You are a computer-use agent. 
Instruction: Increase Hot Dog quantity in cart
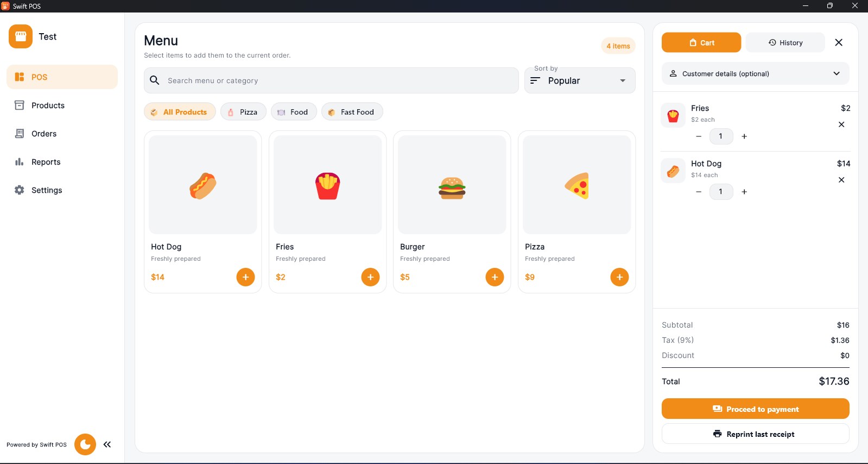744,192
